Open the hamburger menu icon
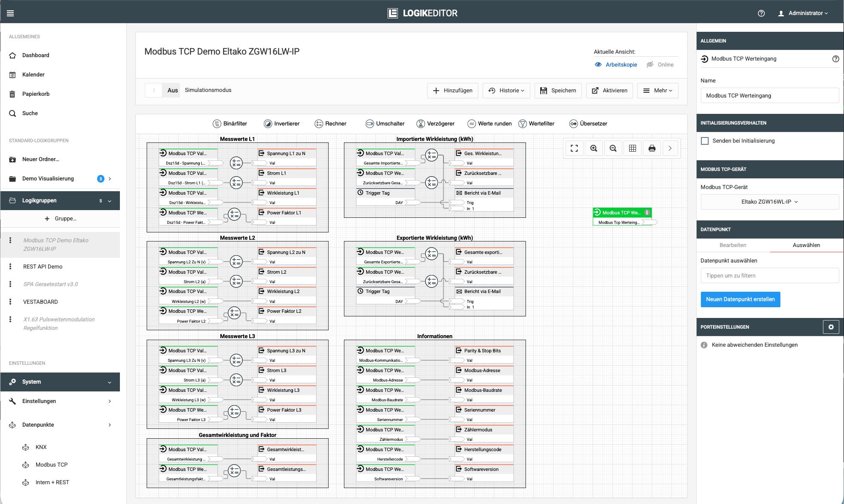This screenshot has height=504, width=844. tap(10, 13)
